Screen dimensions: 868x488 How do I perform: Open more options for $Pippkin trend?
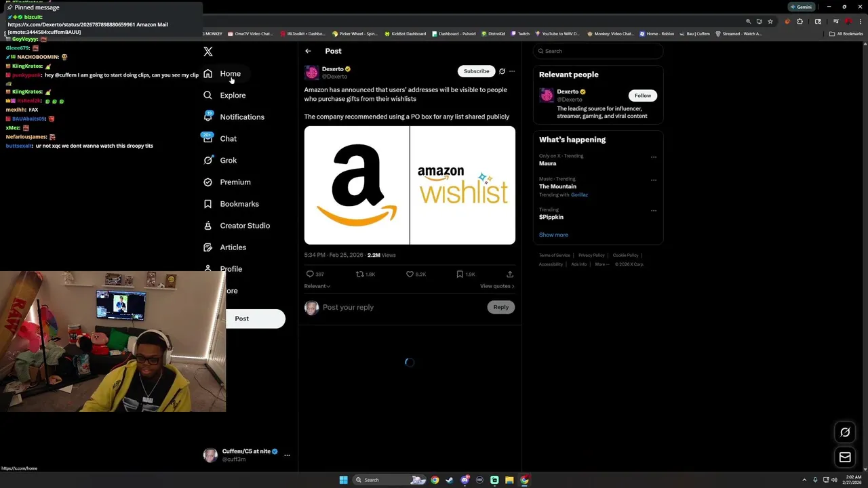pyautogui.click(x=654, y=211)
